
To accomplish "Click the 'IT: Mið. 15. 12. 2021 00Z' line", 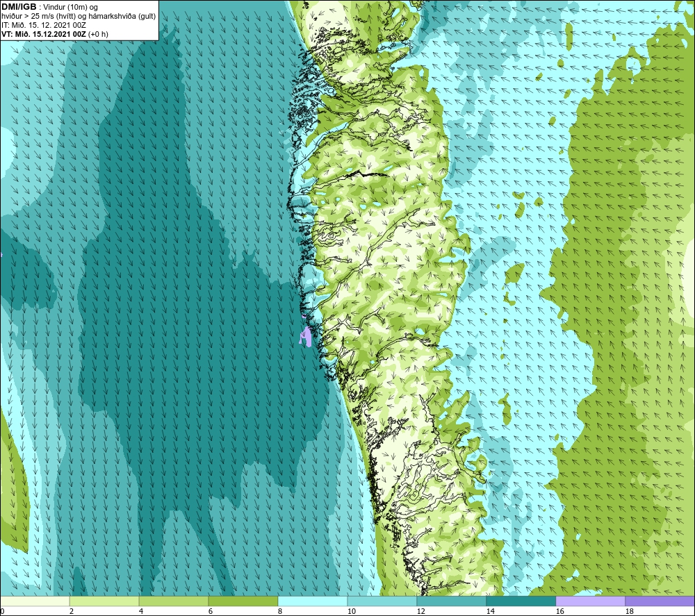I will tap(44, 25).
